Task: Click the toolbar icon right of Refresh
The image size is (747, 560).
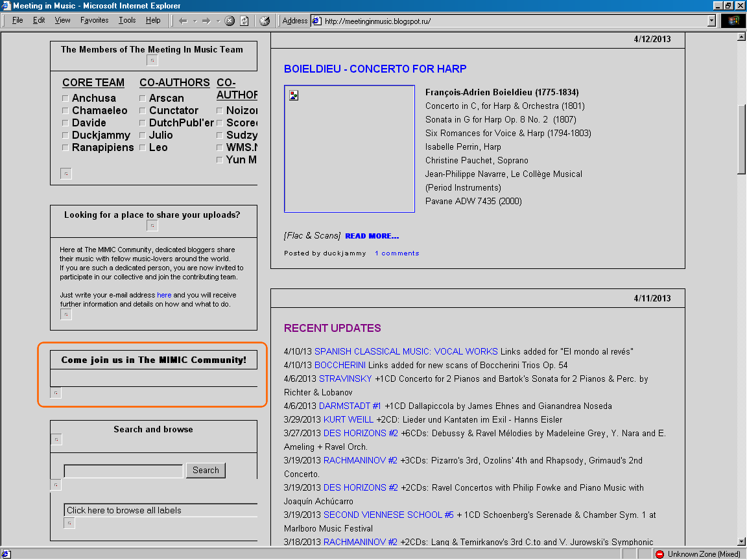Action: point(265,21)
